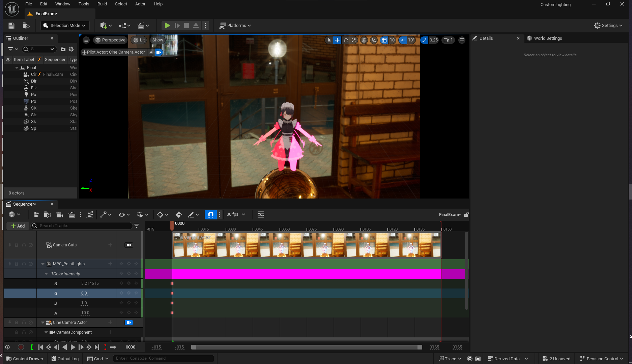Collapse the MPC_PointLights track
This screenshot has height=364, width=632.
pos(43,264)
